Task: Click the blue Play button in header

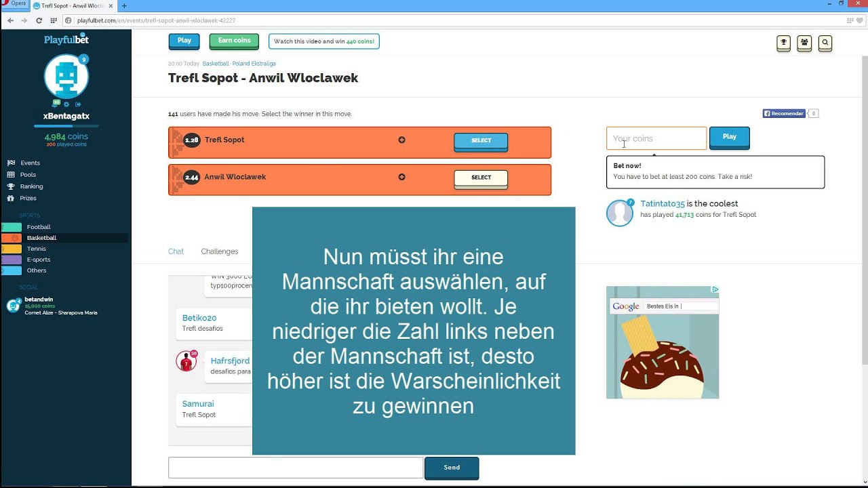Action: point(184,41)
